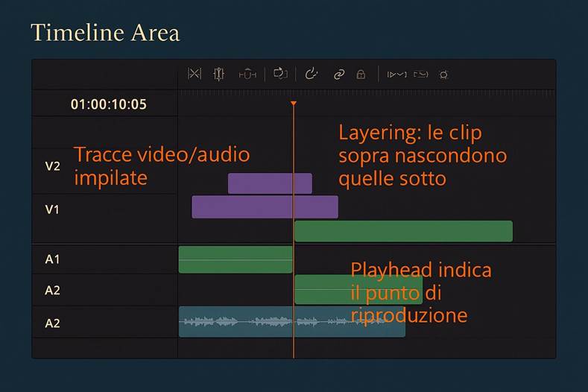Click the rectangle with looping arrow icon
Image resolution: width=588 pixels, height=392 pixels.
tap(280, 74)
